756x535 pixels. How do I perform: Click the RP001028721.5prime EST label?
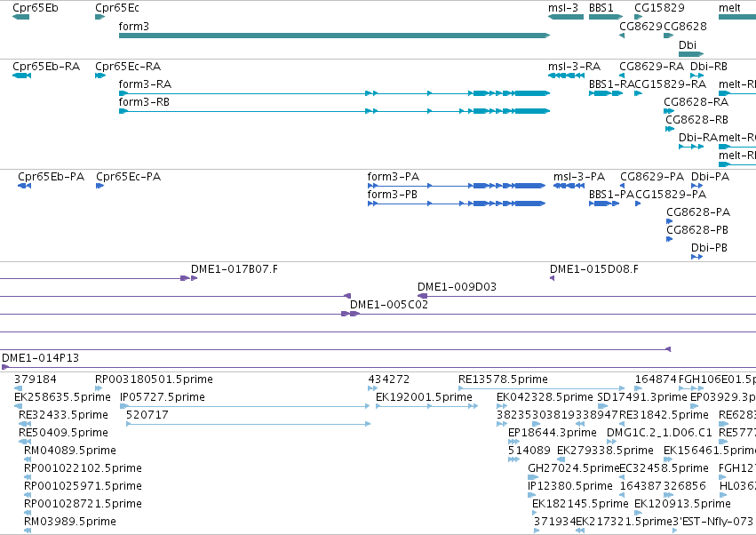83,504
